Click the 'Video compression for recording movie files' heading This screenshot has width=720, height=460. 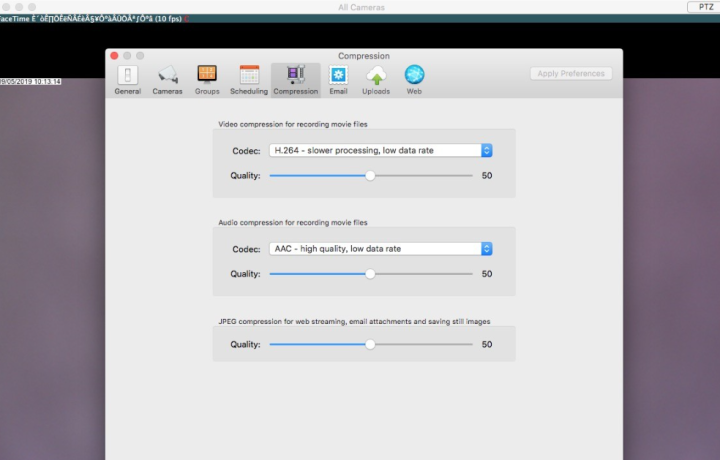(293, 124)
